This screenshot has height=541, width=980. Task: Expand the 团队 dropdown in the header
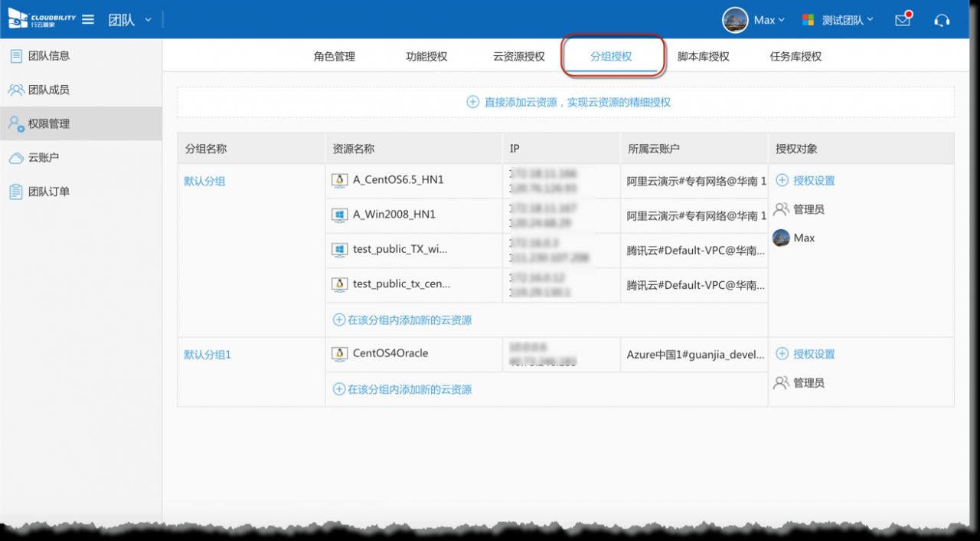130,20
